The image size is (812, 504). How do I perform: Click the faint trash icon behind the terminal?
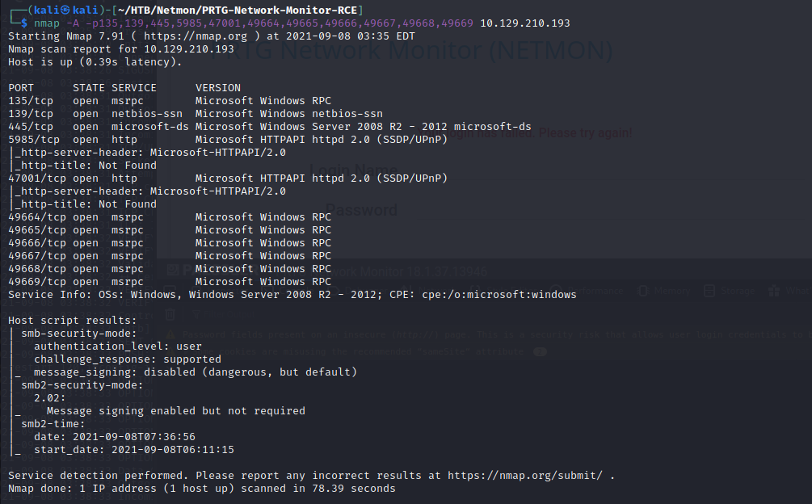click(x=170, y=313)
